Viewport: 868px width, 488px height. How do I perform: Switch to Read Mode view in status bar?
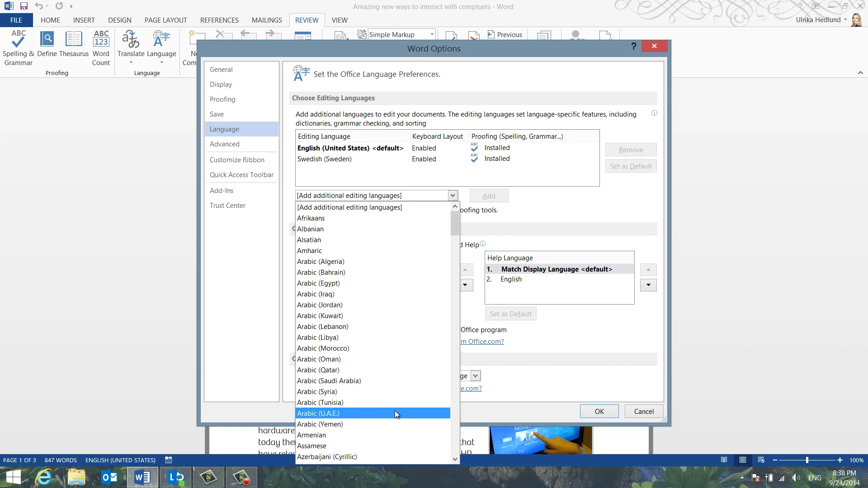pos(724,460)
